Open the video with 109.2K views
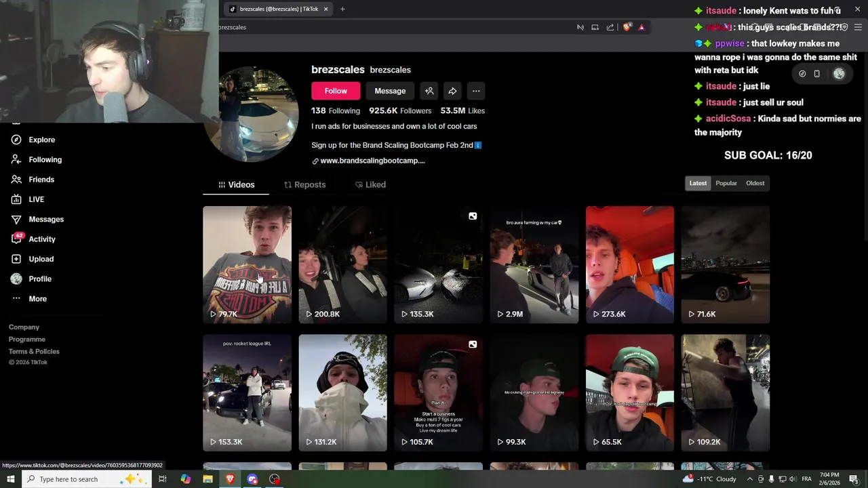 point(725,392)
